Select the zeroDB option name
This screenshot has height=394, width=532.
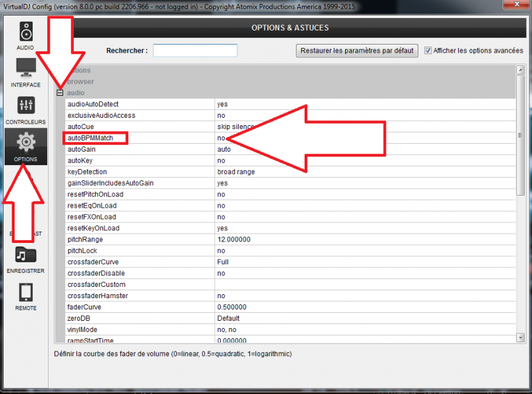coord(78,318)
